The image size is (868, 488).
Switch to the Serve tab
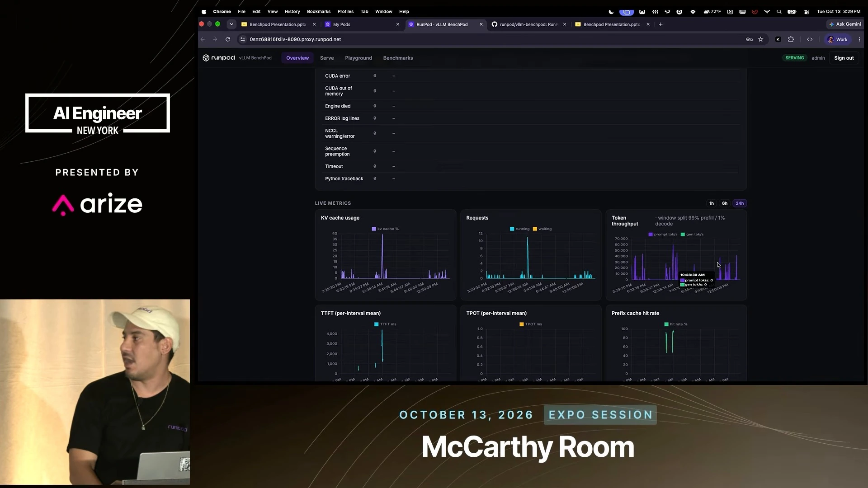click(x=327, y=58)
